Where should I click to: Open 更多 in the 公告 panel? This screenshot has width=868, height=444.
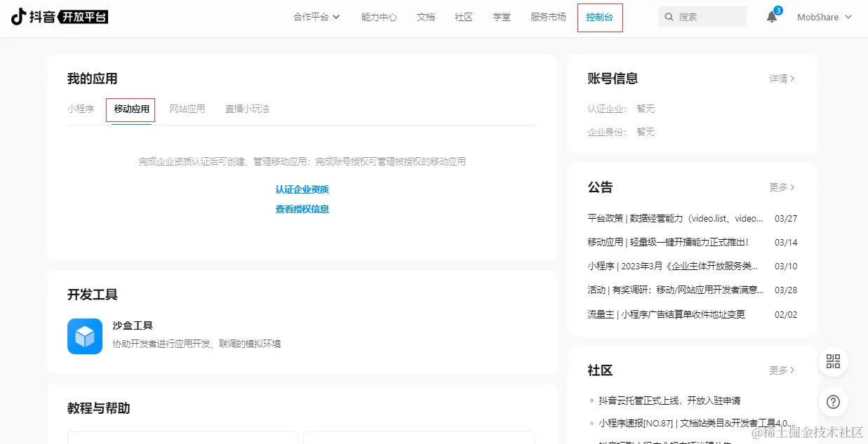coord(782,187)
